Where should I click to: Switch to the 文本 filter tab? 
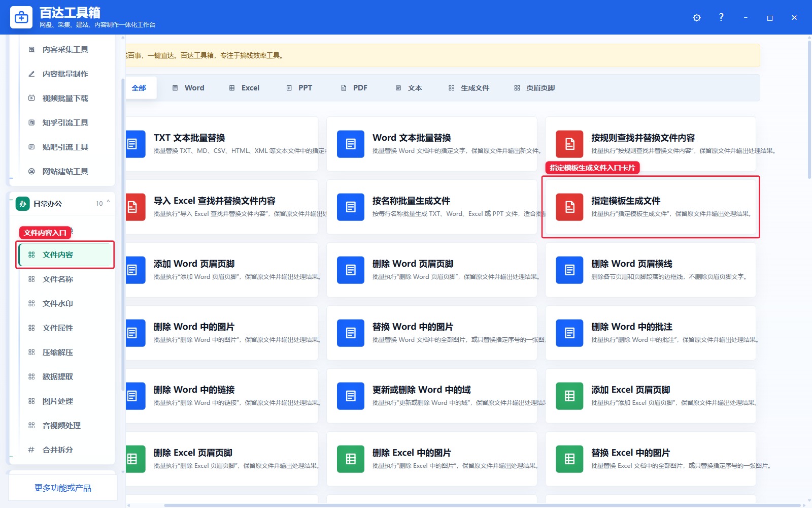coord(409,88)
